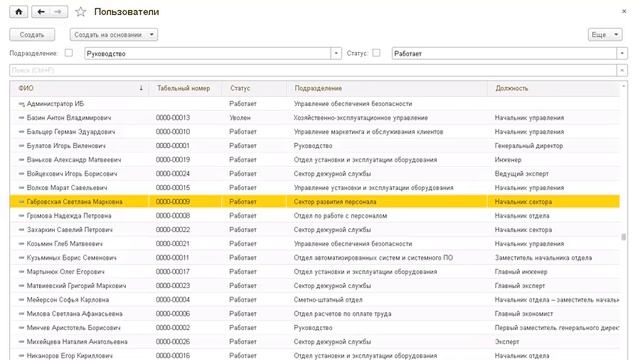Viewport: 640px width, 360px height.
Task: Select row icon of Войцехович Игорь Борисович
Action: [21, 174]
